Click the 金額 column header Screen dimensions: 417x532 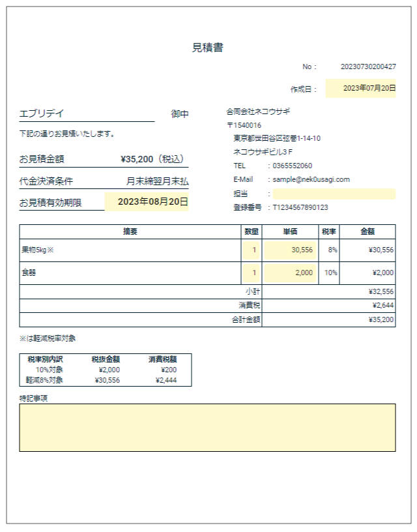pyautogui.click(x=367, y=231)
